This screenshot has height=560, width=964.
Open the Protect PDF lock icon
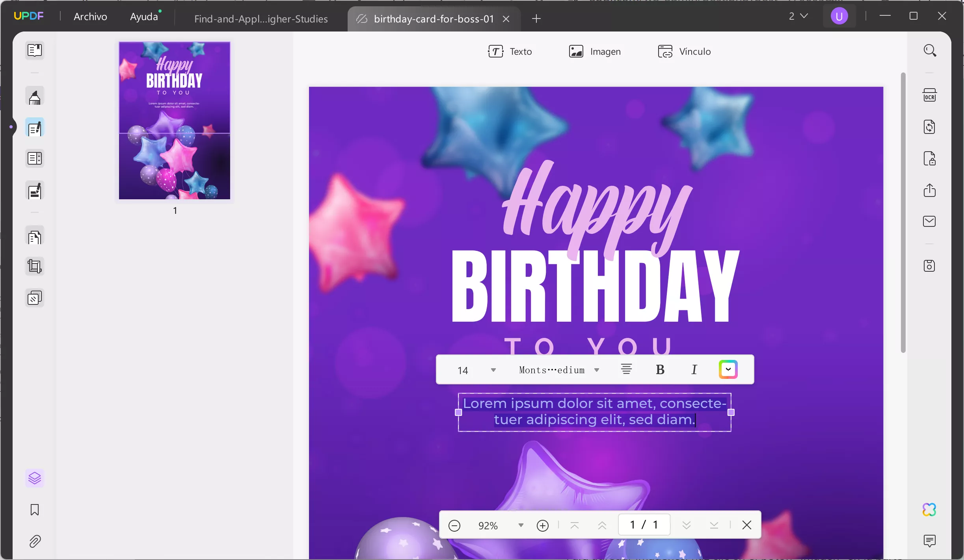[930, 159]
